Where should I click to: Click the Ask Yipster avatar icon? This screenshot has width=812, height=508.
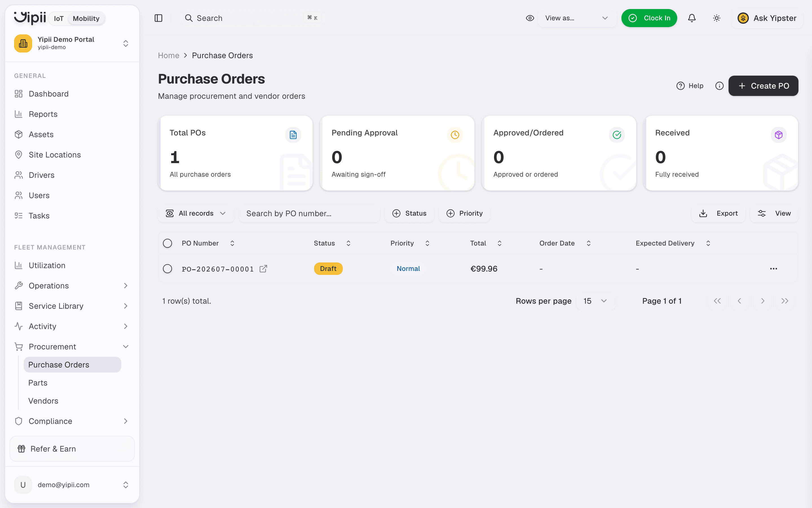click(x=743, y=18)
